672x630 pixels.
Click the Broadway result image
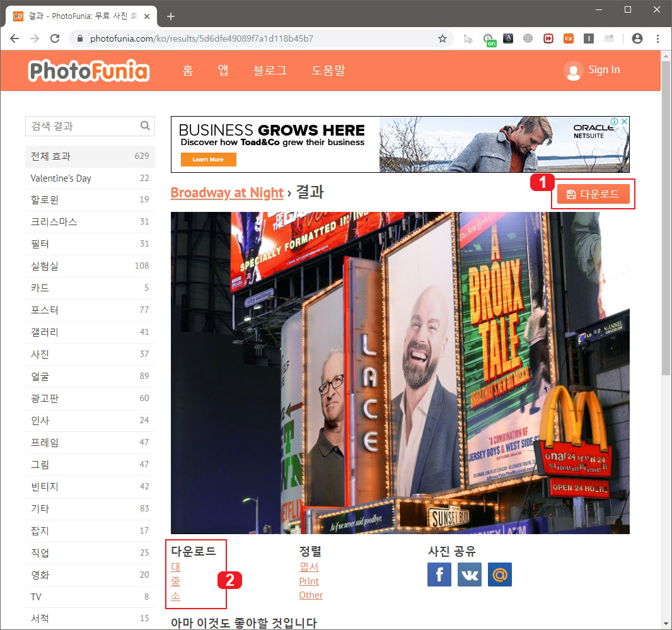pos(400,373)
